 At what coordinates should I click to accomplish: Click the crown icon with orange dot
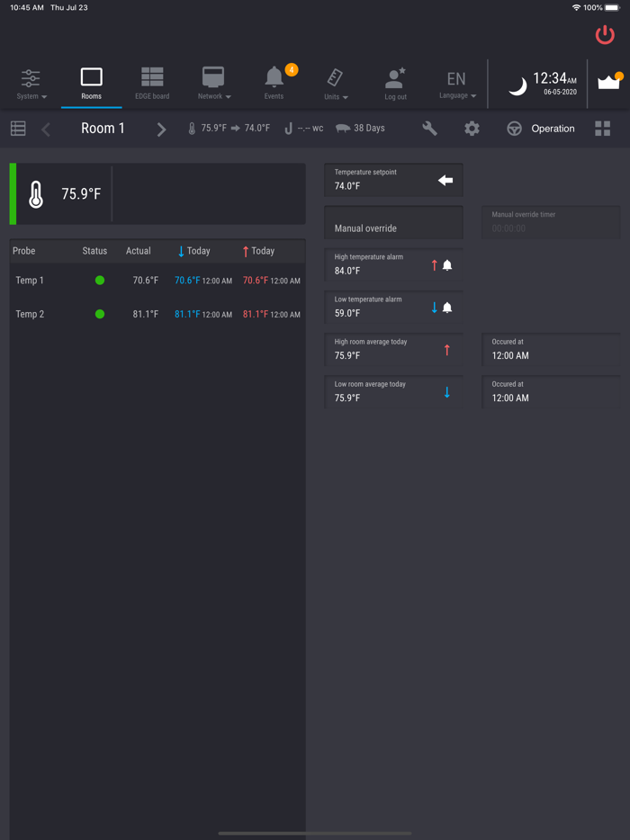pyautogui.click(x=609, y=82)
